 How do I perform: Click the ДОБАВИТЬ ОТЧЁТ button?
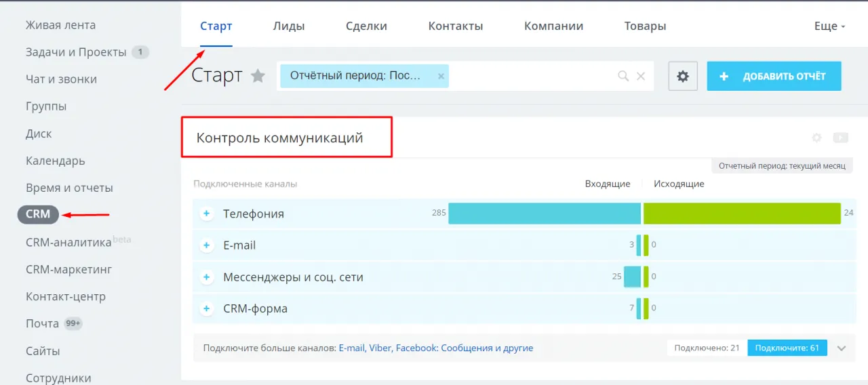[774, 77]
